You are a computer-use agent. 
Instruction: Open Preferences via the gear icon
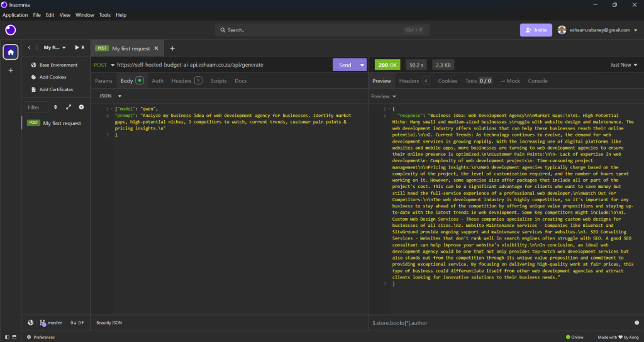click(29, 337)
